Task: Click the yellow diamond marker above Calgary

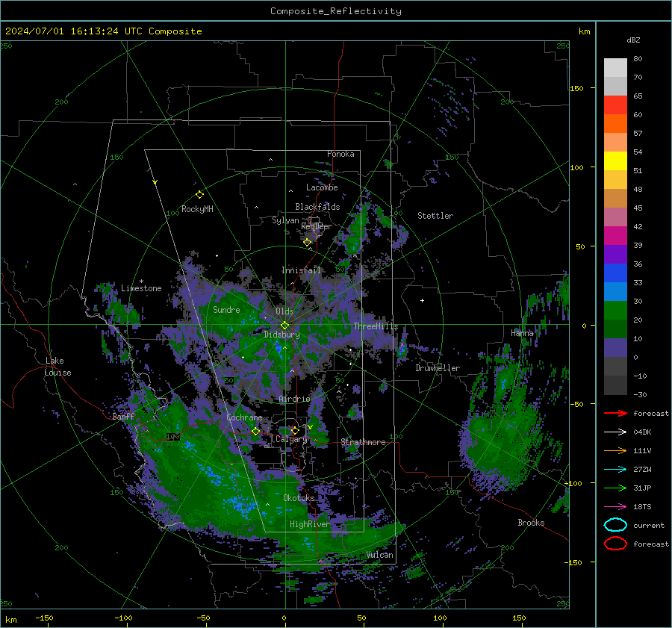Action: pos(295,430)
